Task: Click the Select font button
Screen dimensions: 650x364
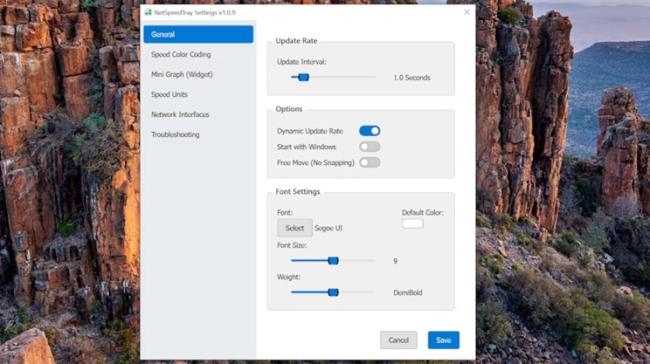Action: (x=295, y=228)
